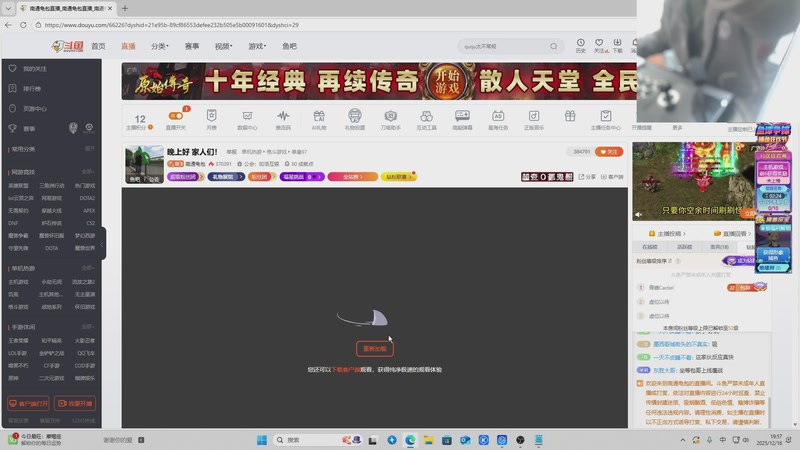Expand the 视频 dropdown menu

223,46
